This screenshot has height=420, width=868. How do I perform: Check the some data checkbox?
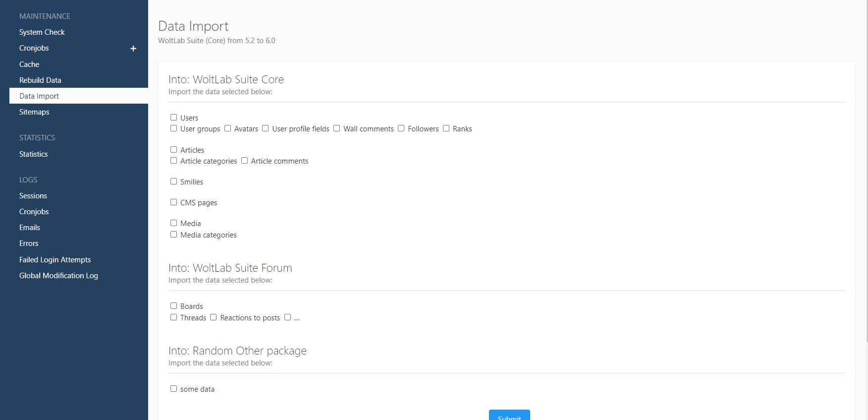click(x=173, y=389)
